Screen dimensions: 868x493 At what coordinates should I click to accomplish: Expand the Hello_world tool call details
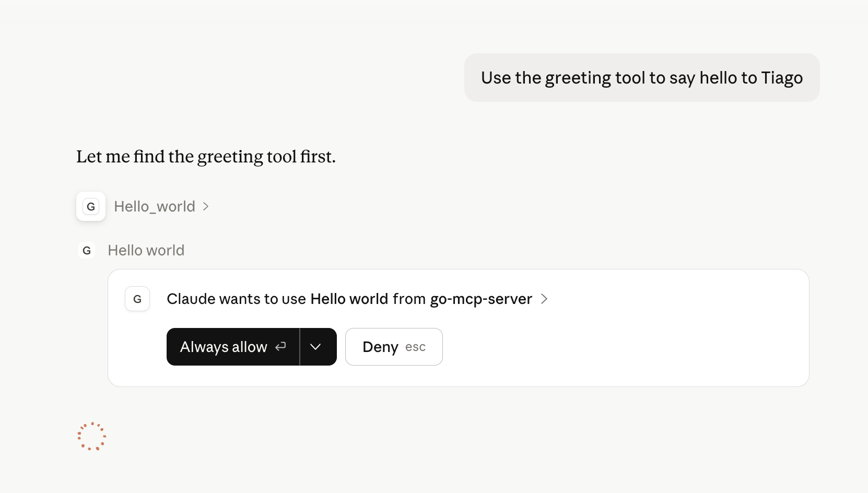point(204,206)
